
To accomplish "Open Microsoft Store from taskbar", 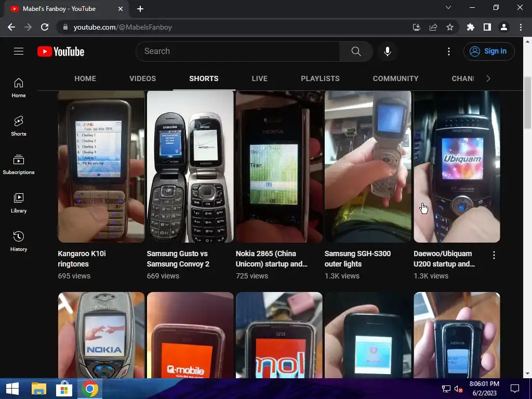I will click(x=64, y=389).
